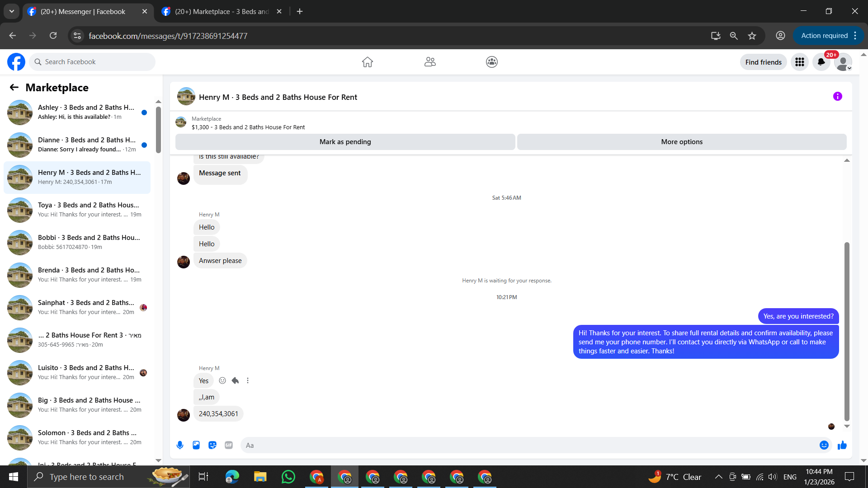Type in the Aa message field

529,445
